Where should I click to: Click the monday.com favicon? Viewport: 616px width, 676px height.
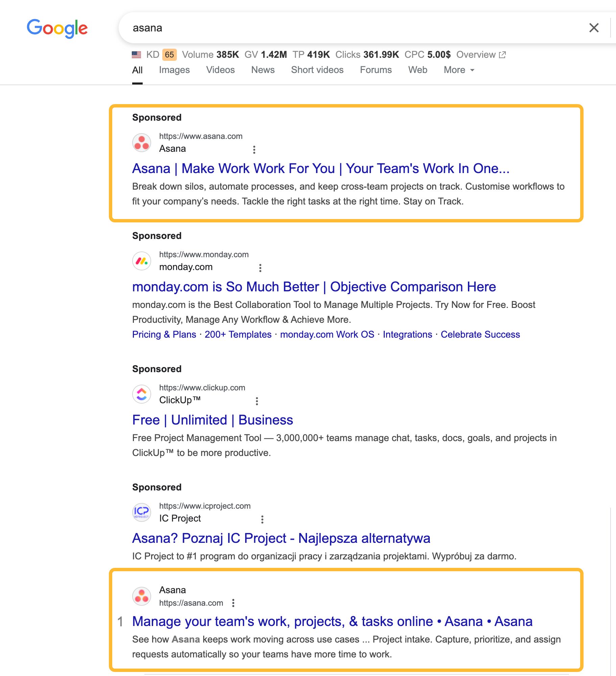(142, 260)
